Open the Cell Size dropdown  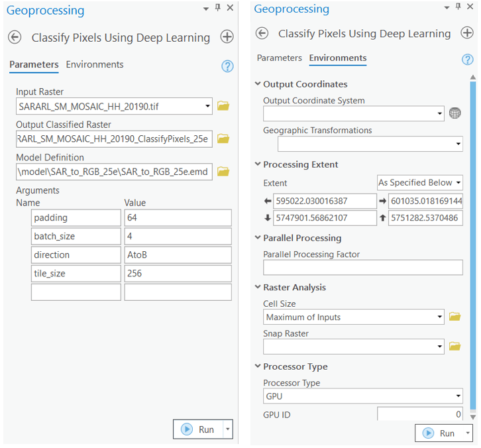[x=354, y=317]
